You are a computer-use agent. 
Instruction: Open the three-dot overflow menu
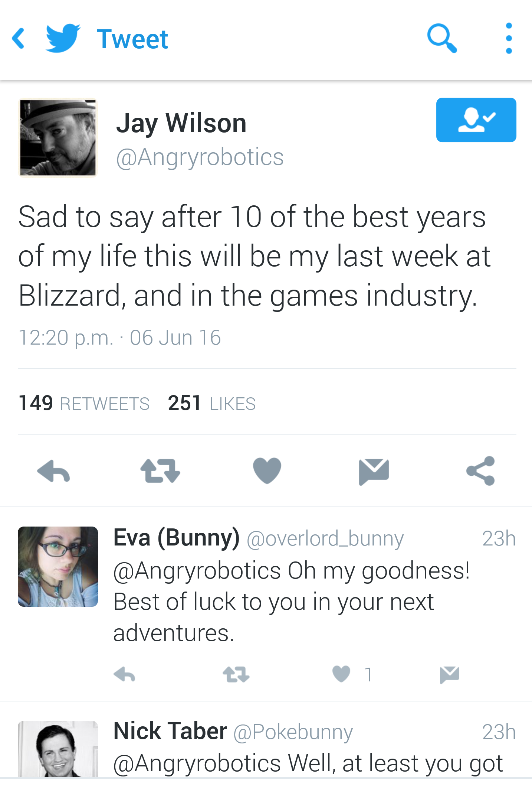509,39
